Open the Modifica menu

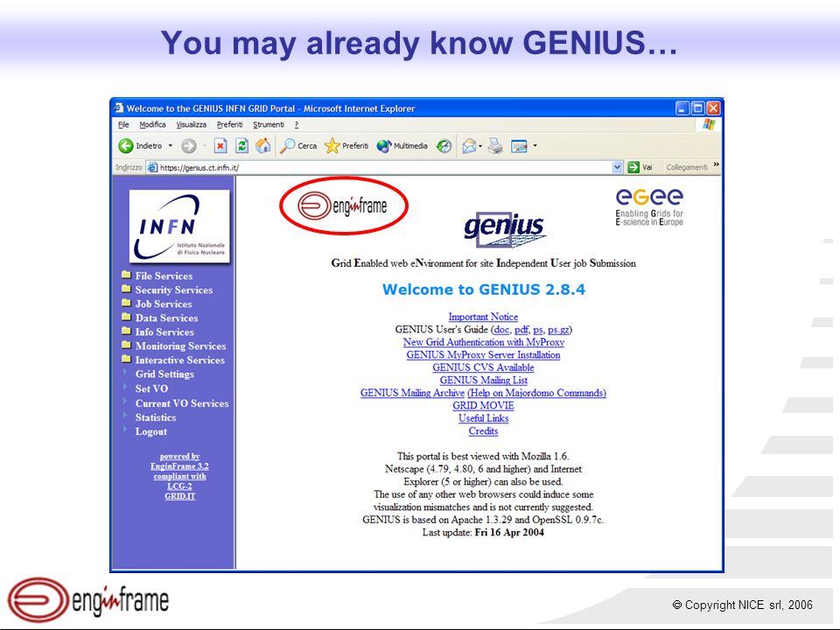coord(152,124)
